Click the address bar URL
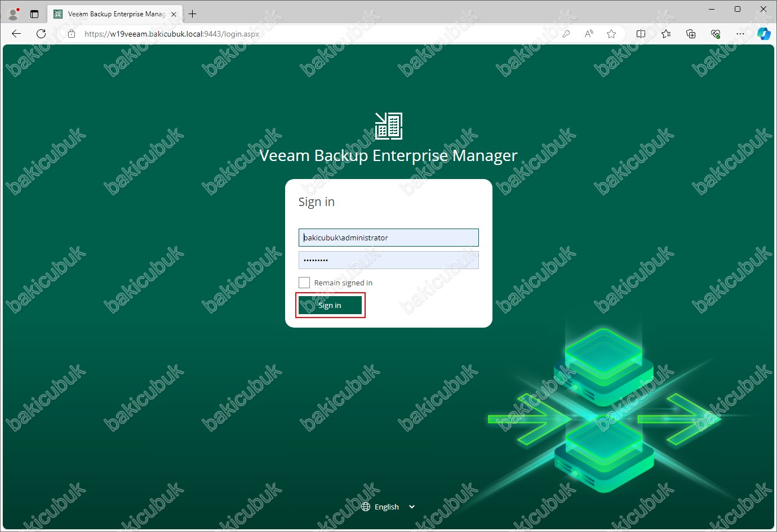This screenshot has width=777, height=532. [x=172, y=34]
